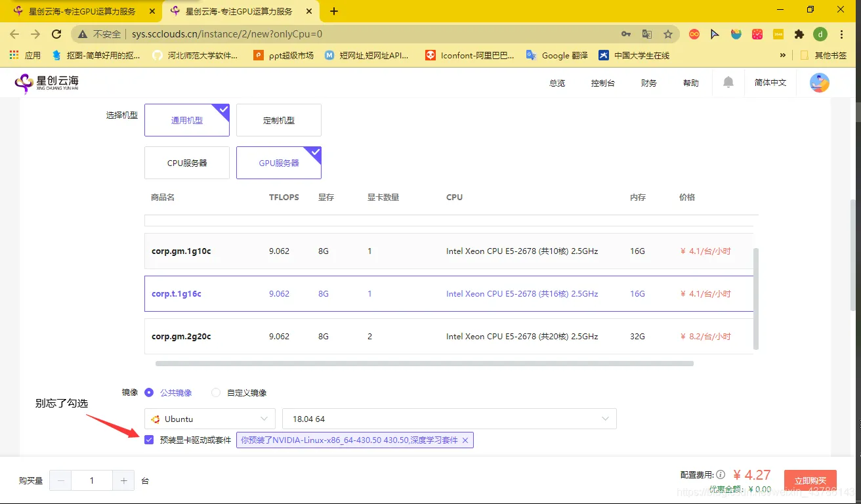
Task: Increase purchase quantity with plus button
Action: [123, 480]
